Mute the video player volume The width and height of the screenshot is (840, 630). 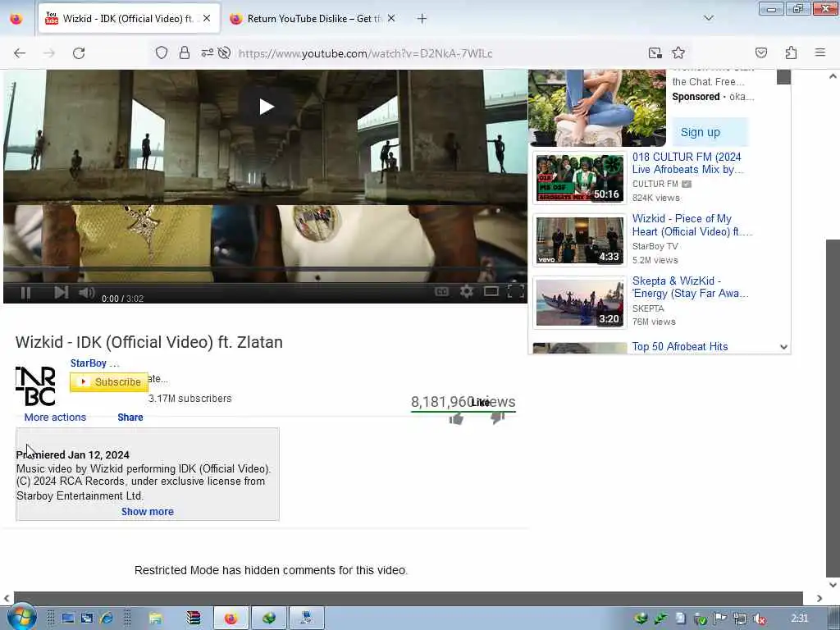tap(86, 293)
